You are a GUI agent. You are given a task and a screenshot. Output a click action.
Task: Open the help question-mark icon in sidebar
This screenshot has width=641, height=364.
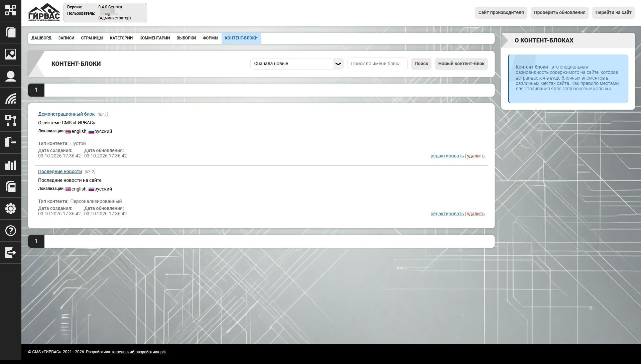[x=11, y=231]
